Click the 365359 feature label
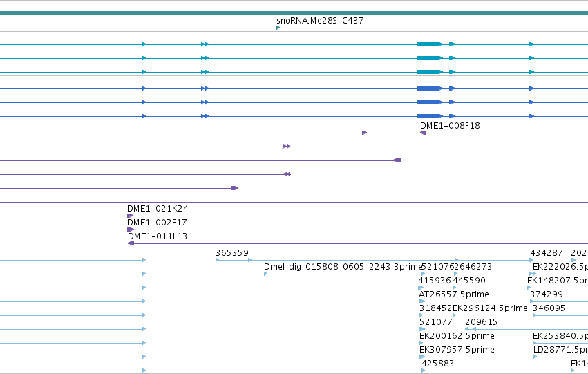 (231, 253)
